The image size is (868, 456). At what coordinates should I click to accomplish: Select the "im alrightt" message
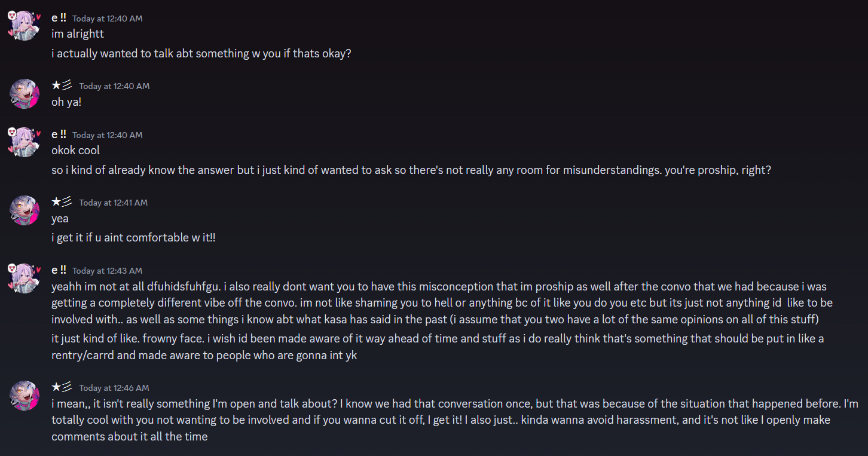point(78,34)
